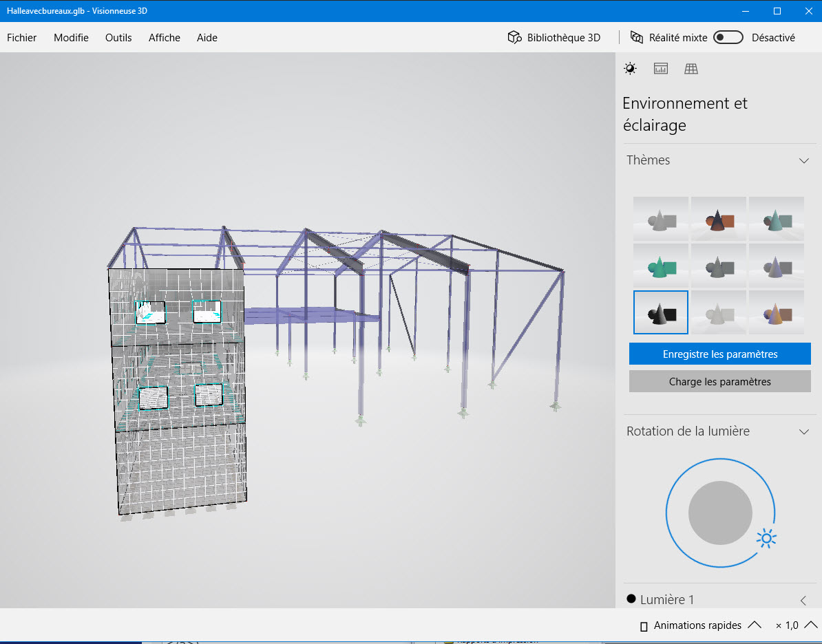Open the Outils menu

118,38
